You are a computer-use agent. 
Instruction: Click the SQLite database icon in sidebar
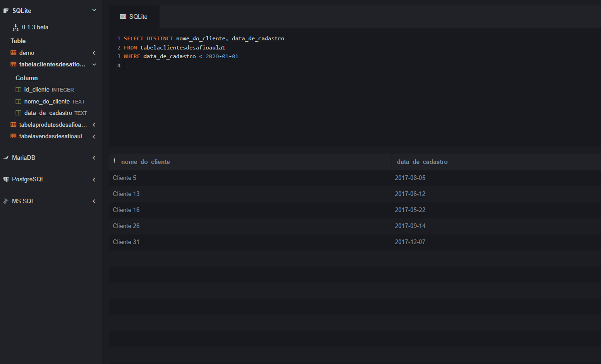click(x=6, y=11)
